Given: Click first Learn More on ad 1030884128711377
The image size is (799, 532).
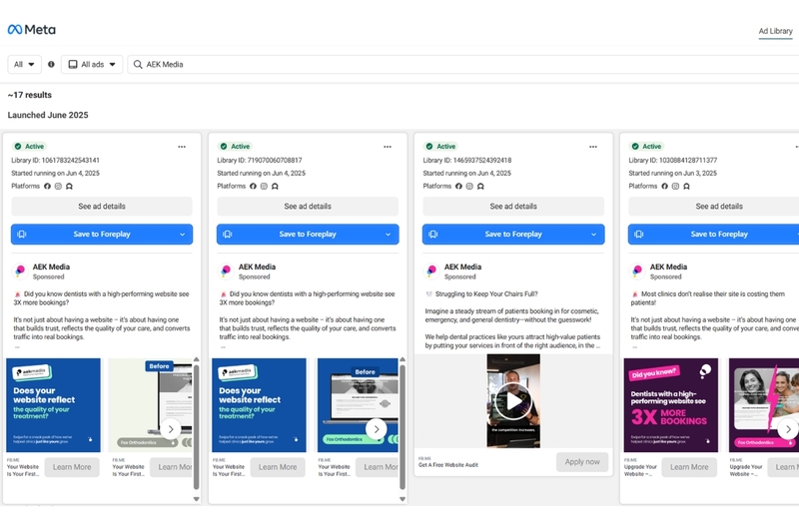Looking at the screenshot, I should click(x=689, y=467).
